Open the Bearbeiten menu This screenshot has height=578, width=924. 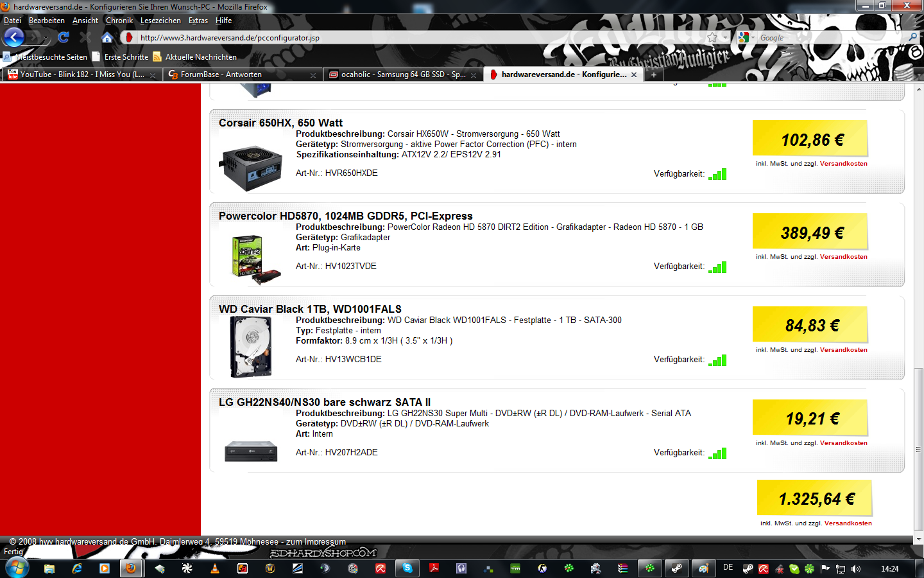point(47,21)
